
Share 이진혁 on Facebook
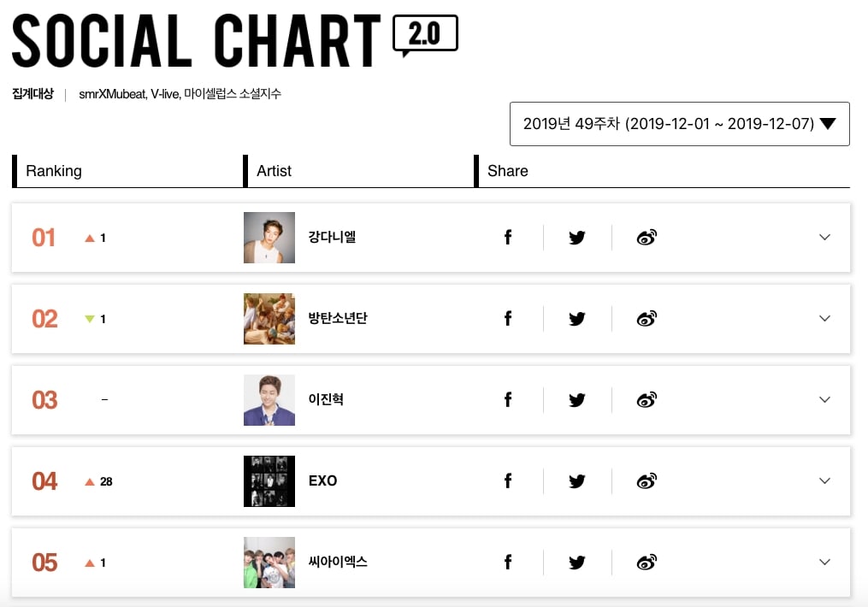tap(508, 400)
